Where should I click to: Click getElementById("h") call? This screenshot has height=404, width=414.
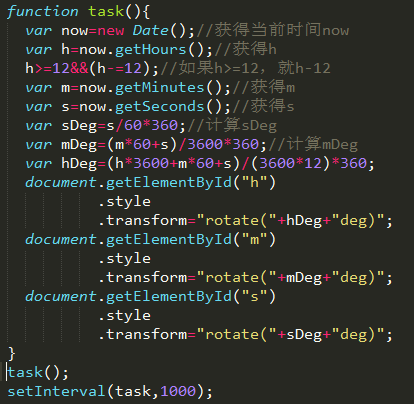(191, 183)
